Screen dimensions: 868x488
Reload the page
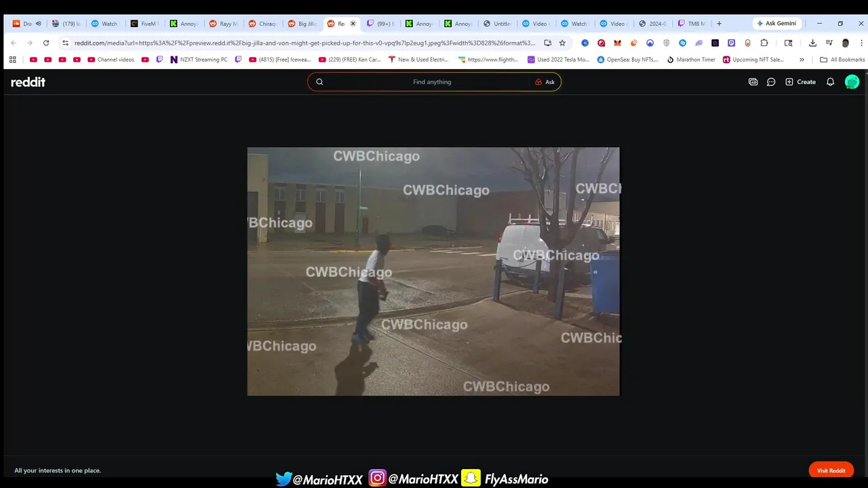click(46, 43)
